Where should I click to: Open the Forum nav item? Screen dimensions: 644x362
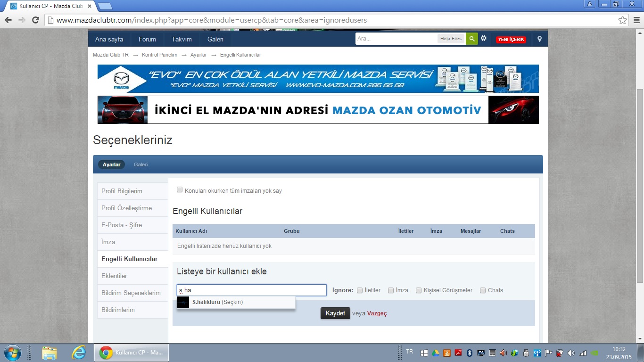[147, 39]
